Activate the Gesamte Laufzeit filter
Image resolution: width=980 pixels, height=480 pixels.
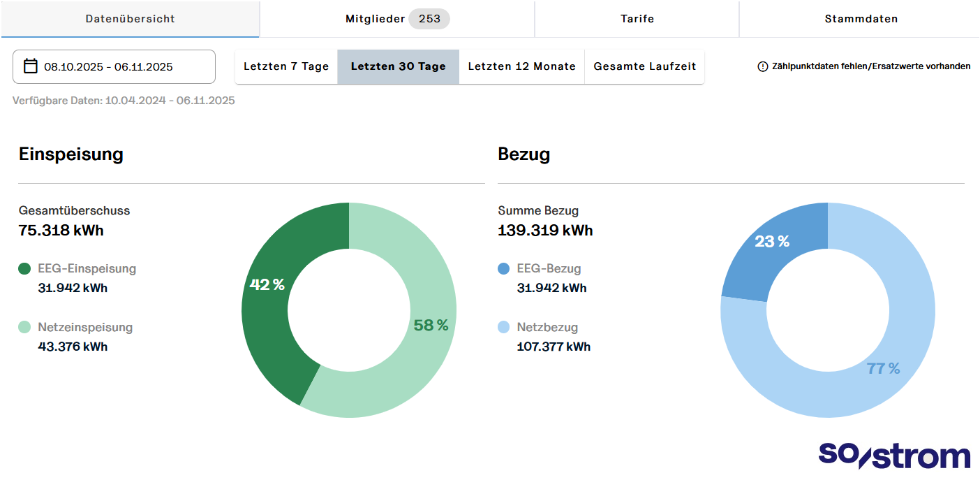[x=644, y=66]
